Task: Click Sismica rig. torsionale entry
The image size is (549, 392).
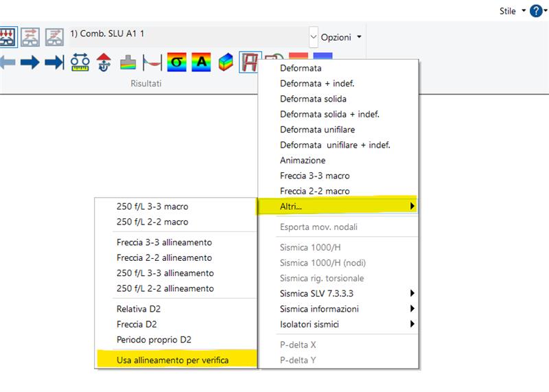Action: coord(338,278)
